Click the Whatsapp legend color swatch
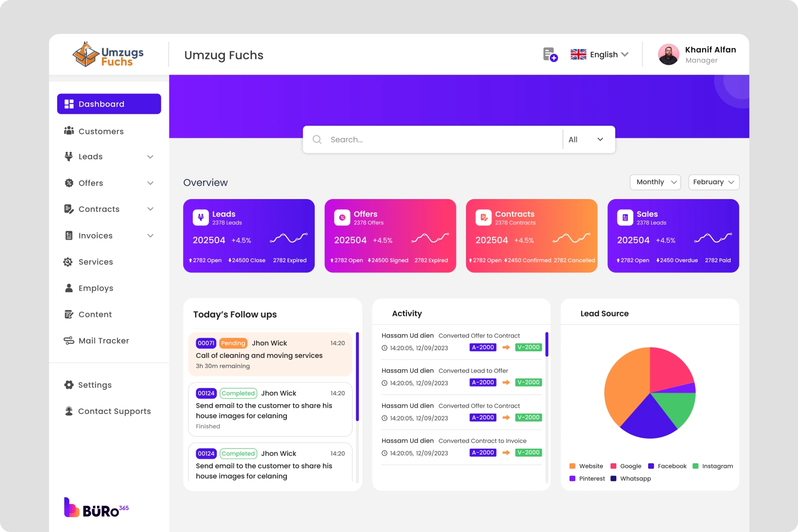Viewport: 798px width, 532px height. (x=614, y=478)
